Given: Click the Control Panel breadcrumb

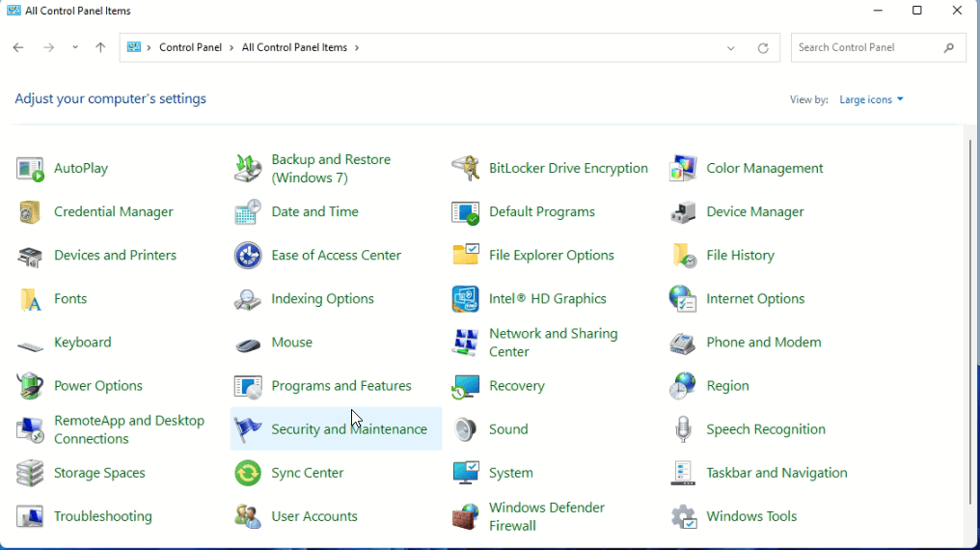Looking at the screenshot, I should 190,47.
